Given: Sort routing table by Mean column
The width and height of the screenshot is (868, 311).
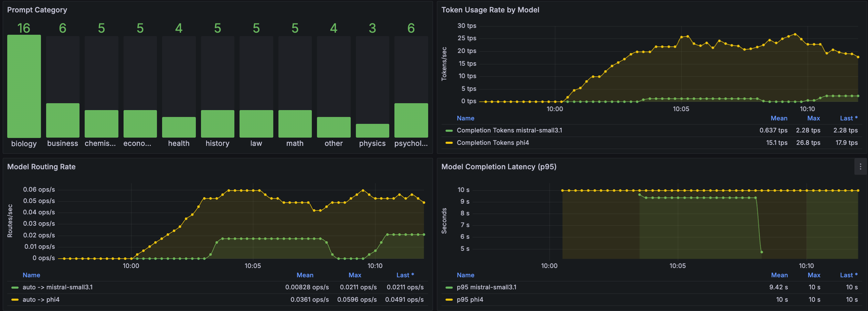Looking at the screenshot, I should [305, 275].
